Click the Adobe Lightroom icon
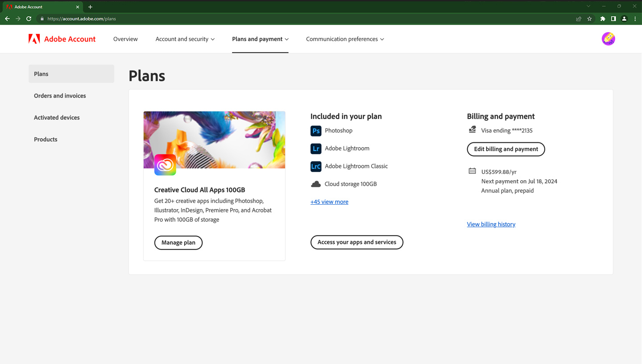 click(x=315, y=149)
